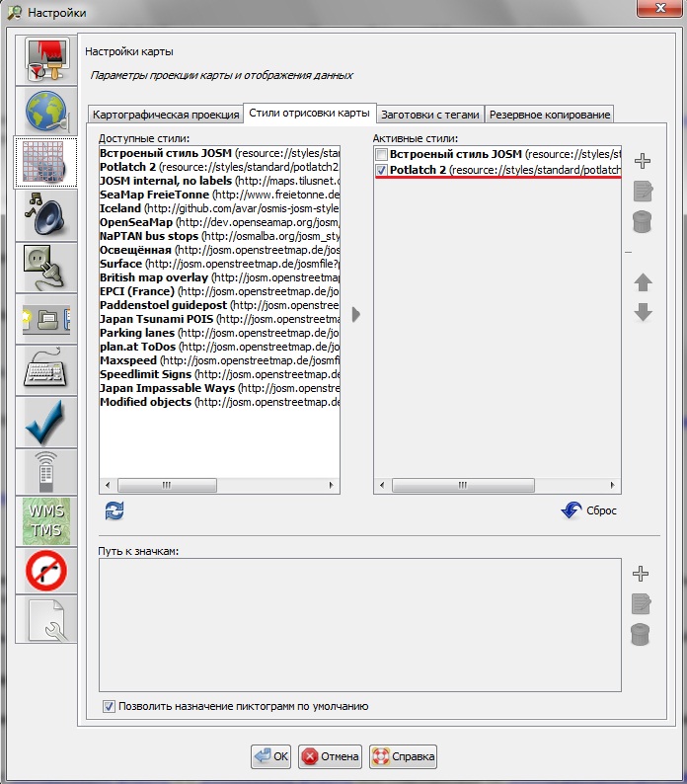The image size is (687, 784).
Task: Open the Резервное копирование tab
Action: 550,115
